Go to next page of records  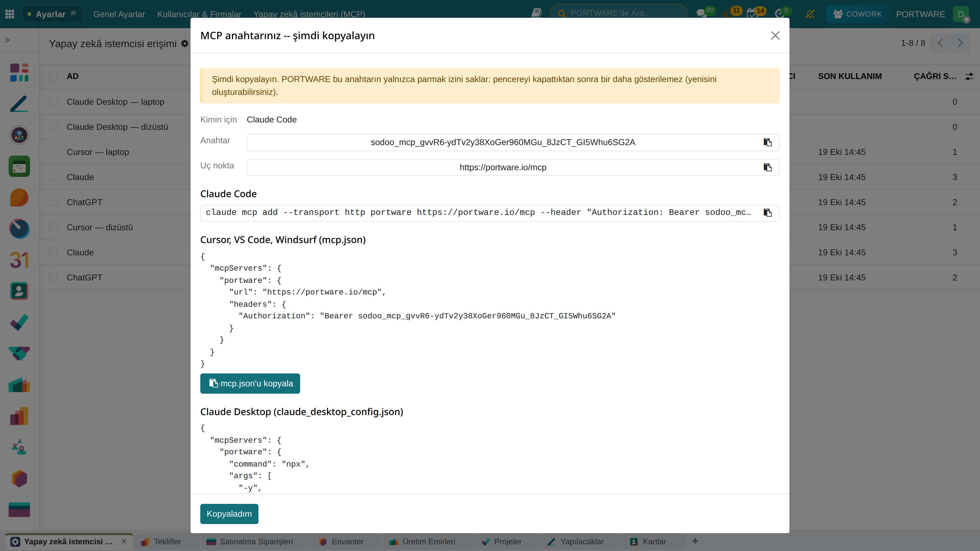click(x=960, y=43)
